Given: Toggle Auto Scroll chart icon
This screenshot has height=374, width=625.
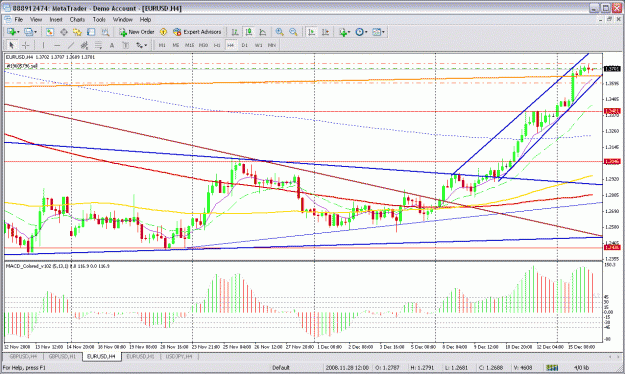Looking at the screenshot, I should pos(312,32).
